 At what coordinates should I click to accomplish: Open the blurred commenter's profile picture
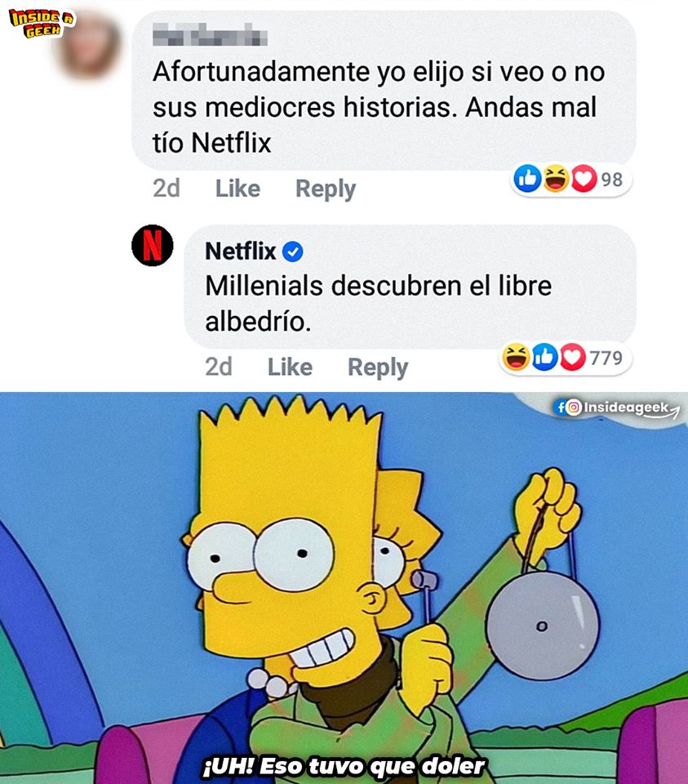tap(89, 45)
